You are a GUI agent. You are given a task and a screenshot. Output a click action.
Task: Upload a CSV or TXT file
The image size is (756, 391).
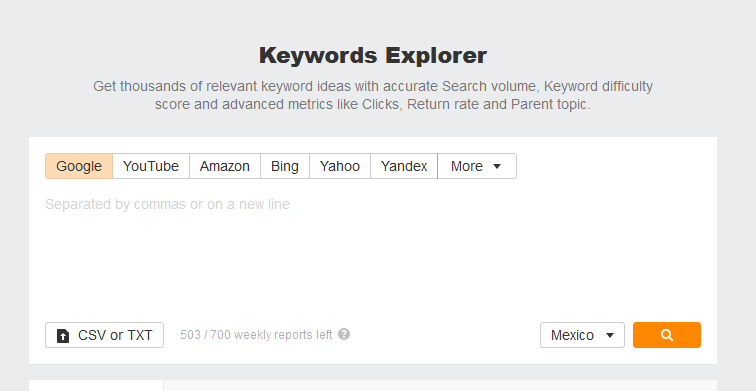105,335
